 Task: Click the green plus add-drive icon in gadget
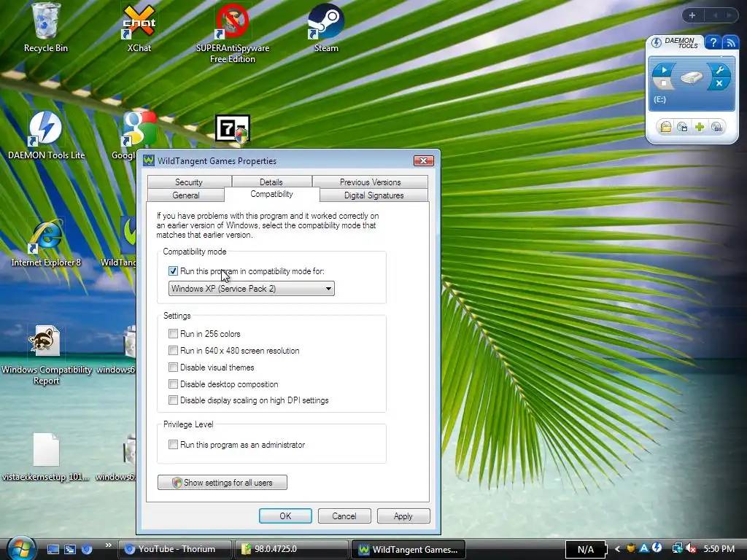point(700,127)
